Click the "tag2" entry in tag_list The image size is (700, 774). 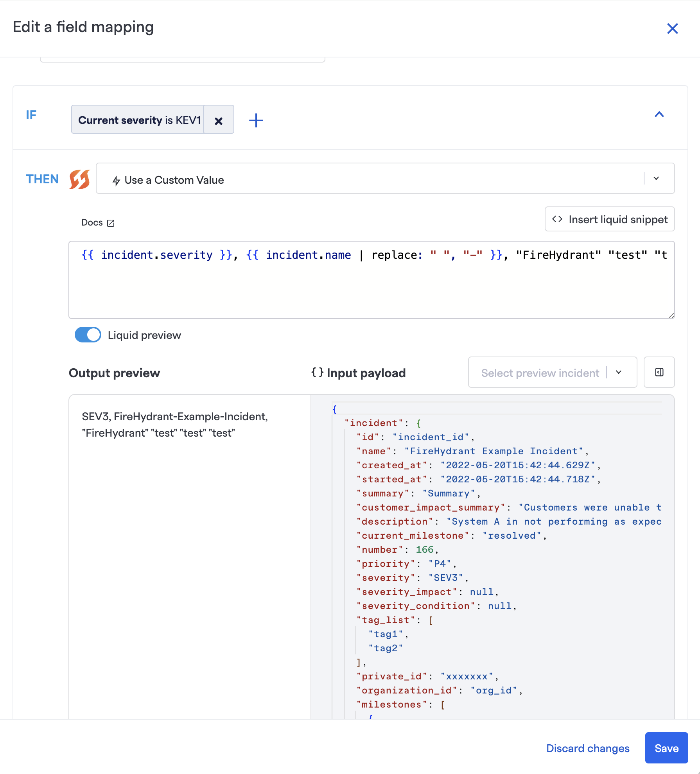click(386, 648)
